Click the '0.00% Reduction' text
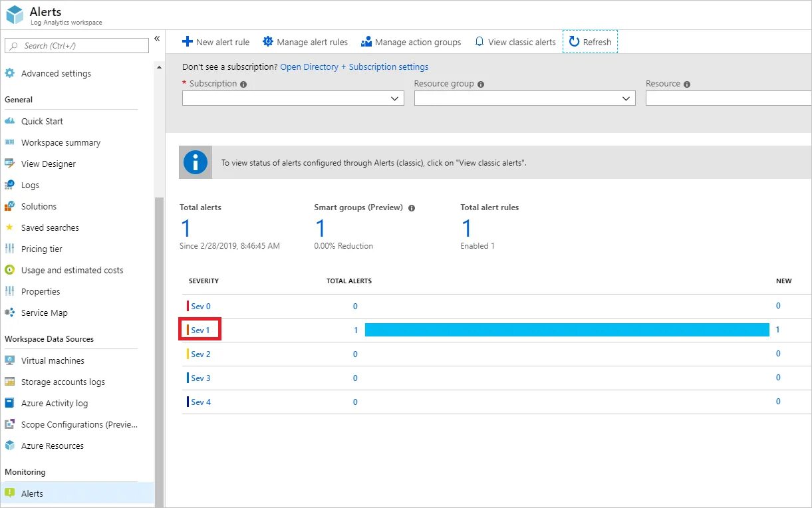The height and width of the screenshot is (508, 812). [343, 246]
